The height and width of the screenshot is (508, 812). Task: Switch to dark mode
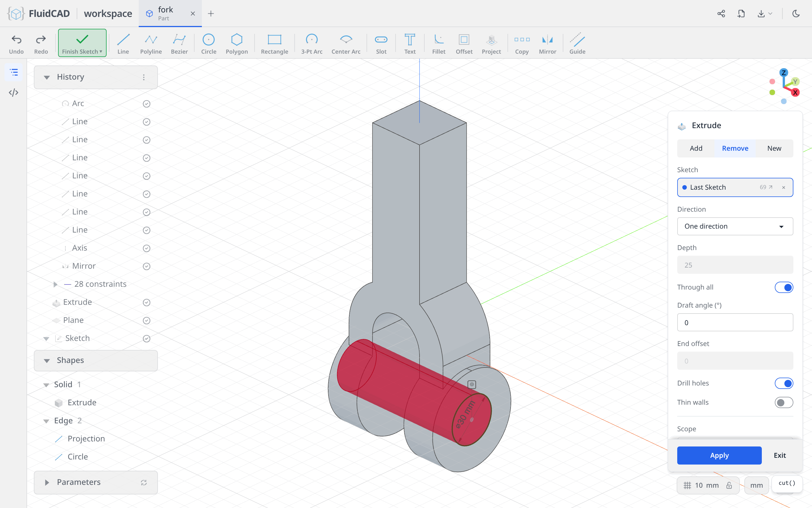click(796, 14)
